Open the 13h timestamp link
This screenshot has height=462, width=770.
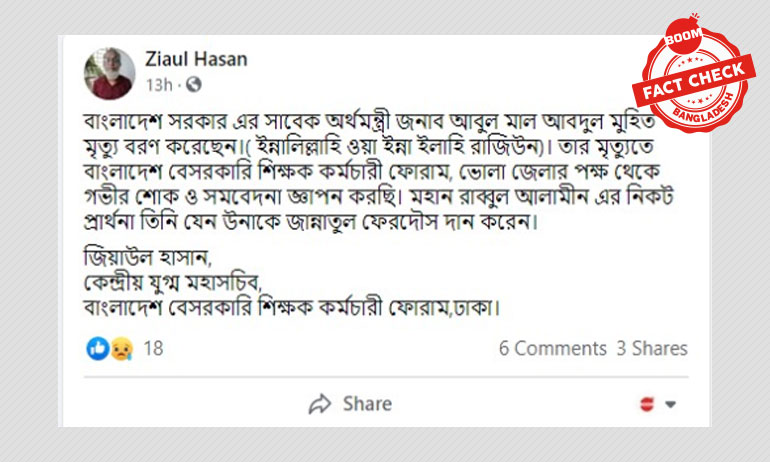pyautogui.click(x=159, y=85)
